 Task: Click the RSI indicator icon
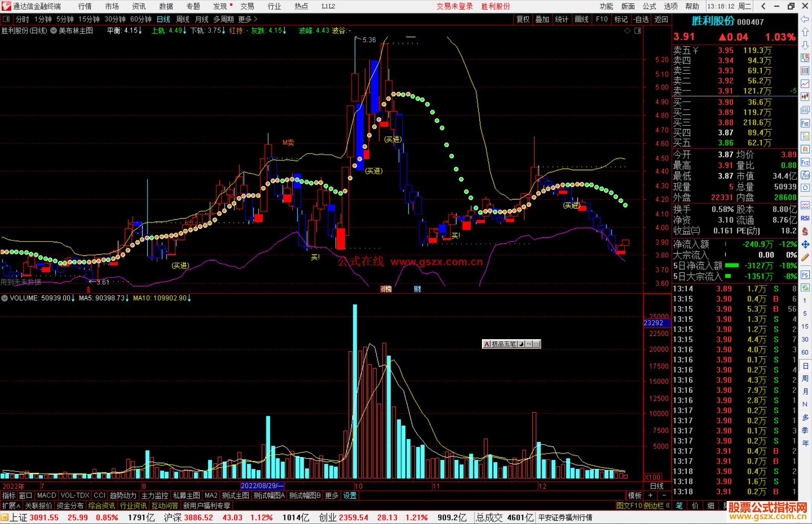(805, 218)
